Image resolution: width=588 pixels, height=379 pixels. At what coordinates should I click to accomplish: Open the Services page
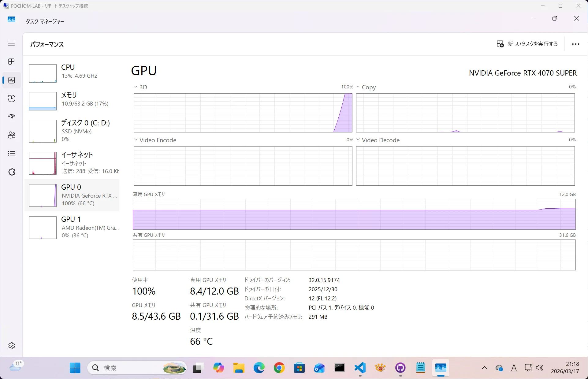point(11,172)
